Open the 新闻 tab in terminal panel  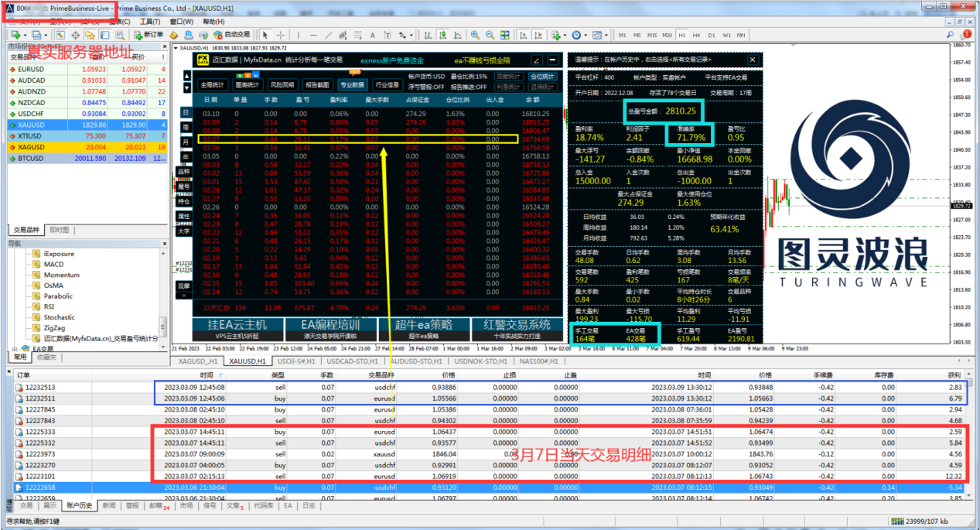click(108, 505)
